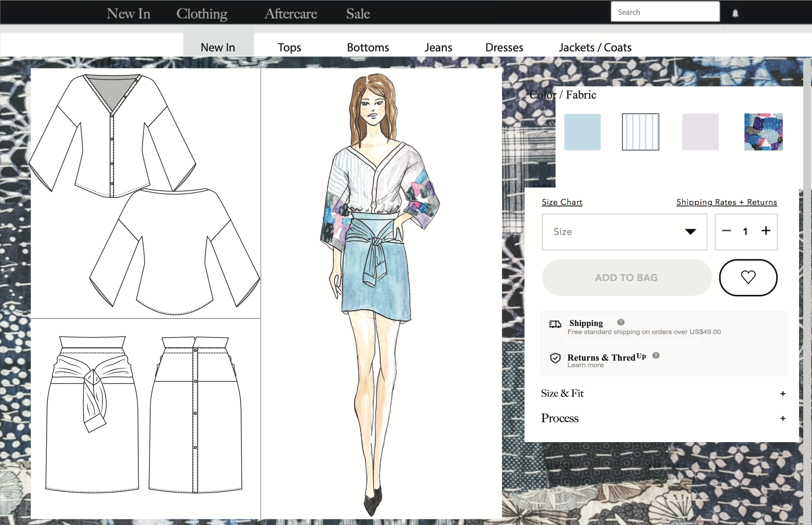Choose the solid light blue swatch
The image size is (812, 525).
click(582, 132)
